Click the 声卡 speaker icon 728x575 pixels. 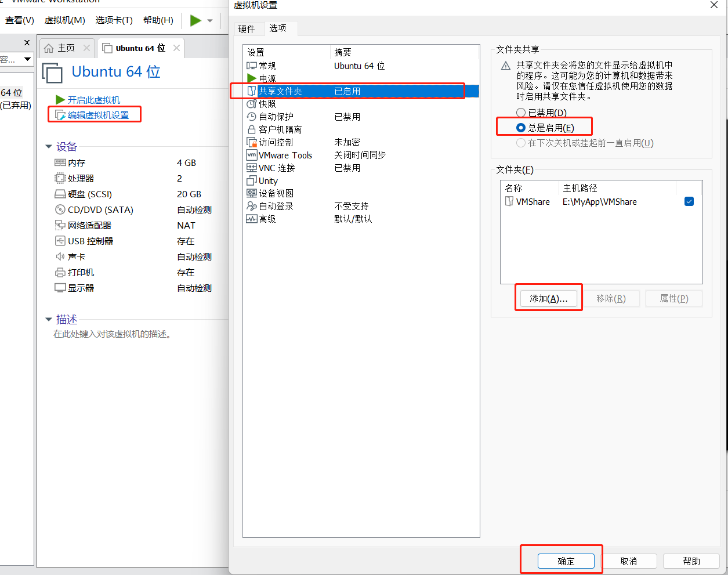[x=60, y=256]
